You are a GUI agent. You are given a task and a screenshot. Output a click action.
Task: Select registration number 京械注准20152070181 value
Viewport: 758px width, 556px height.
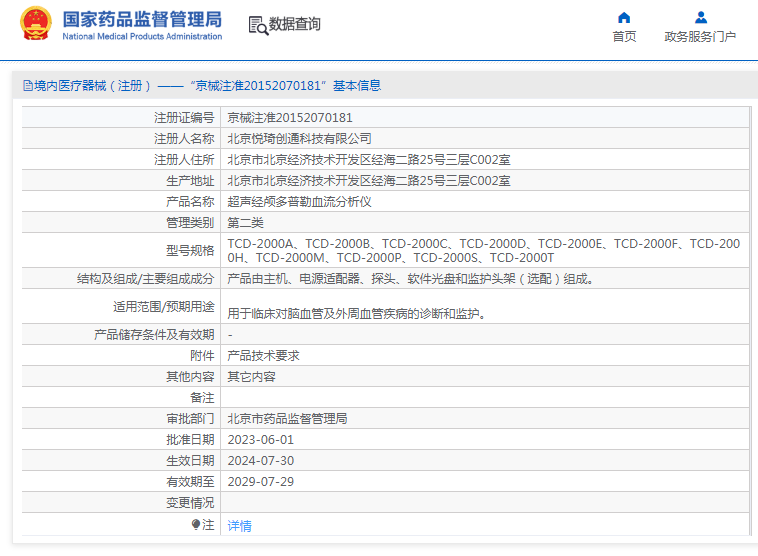click(290, 117)
